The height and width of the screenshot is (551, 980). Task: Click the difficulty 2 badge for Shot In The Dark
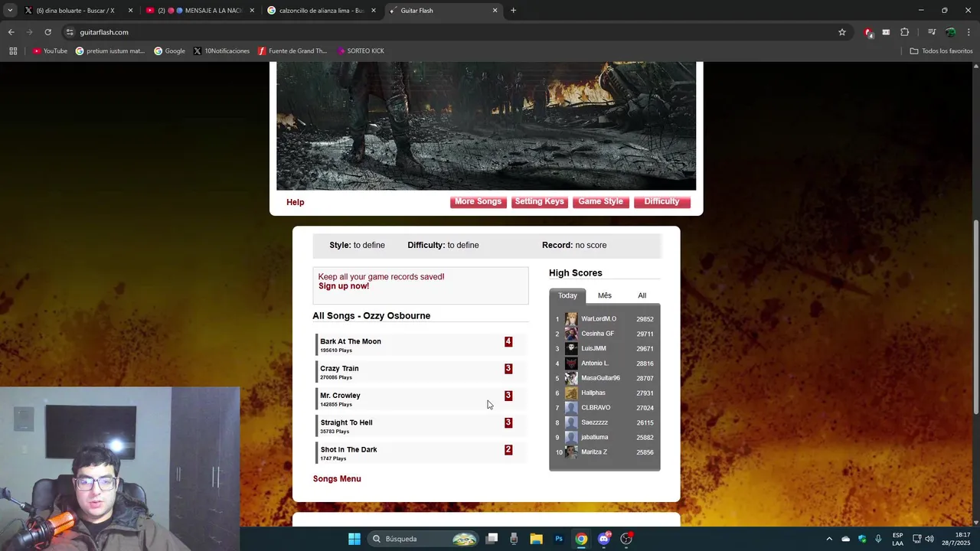(508, 450)
